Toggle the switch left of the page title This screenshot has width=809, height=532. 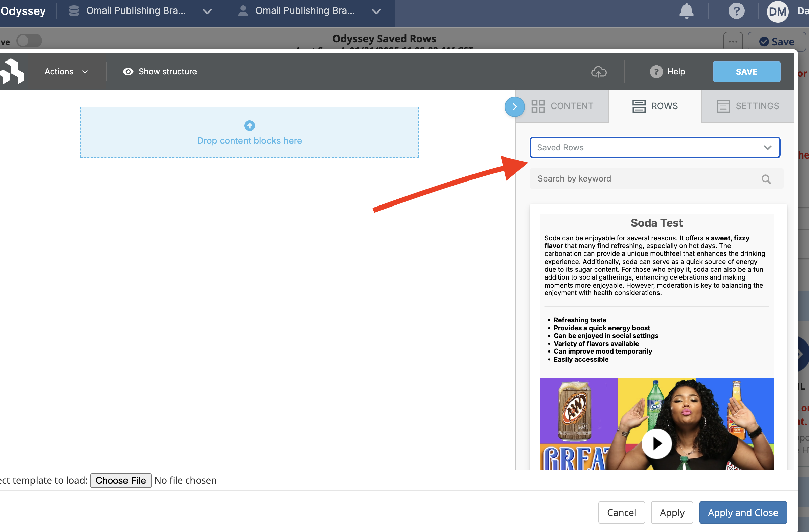(x=29, y=41)
